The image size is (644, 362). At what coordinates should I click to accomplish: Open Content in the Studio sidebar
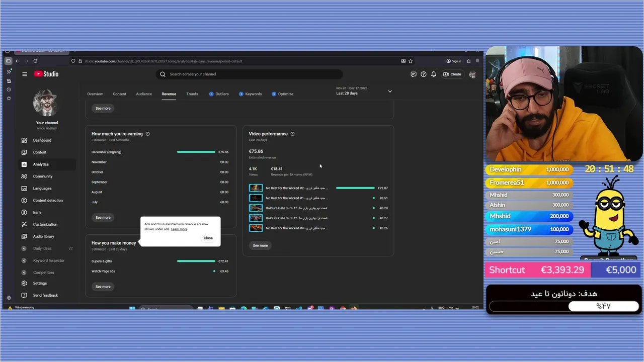pos(46,152)
